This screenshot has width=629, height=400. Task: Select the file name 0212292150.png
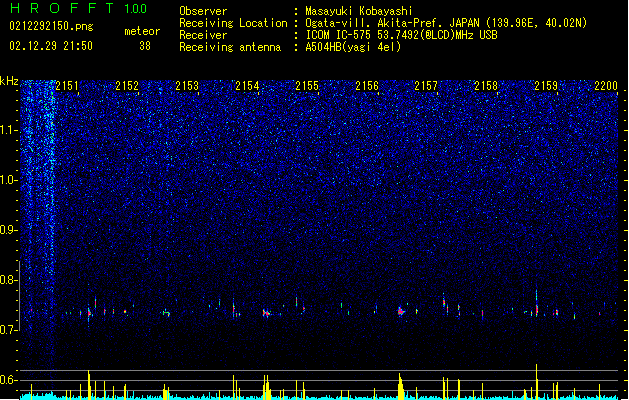[x=51, y=26]
